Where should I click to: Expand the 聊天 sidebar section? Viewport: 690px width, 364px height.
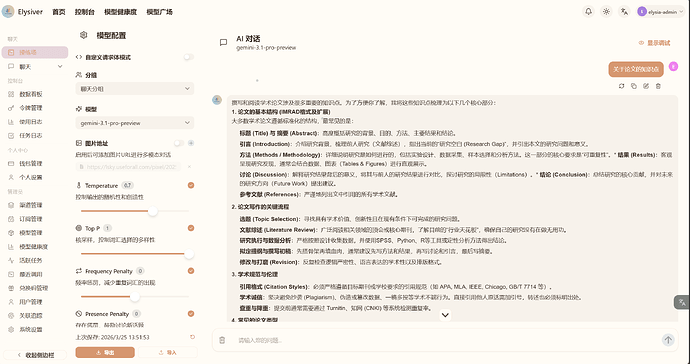(x=35, y=66)
